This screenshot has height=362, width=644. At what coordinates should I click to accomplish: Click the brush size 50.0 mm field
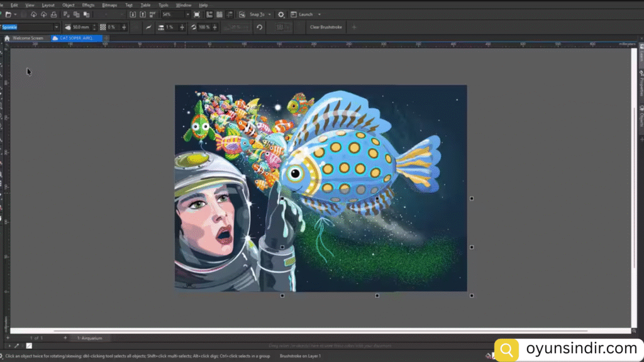tap(80, 28)
